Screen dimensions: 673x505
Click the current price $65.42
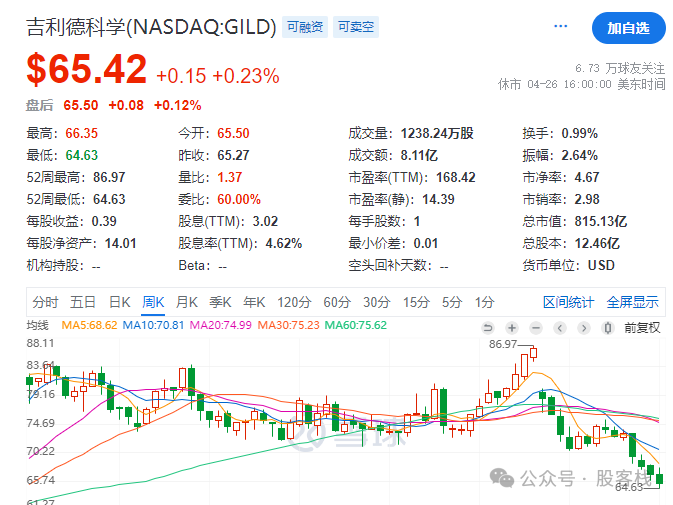[x=86, y=69]
